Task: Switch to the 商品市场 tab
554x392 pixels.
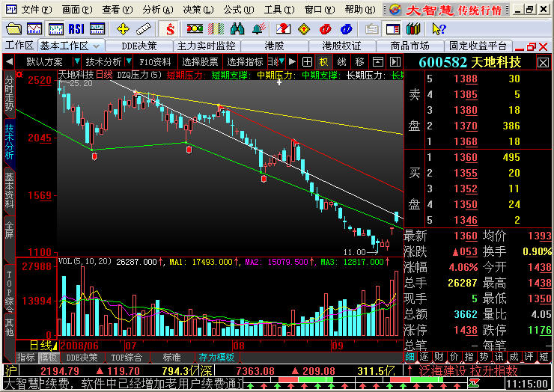Action: (x=410, y=46)
